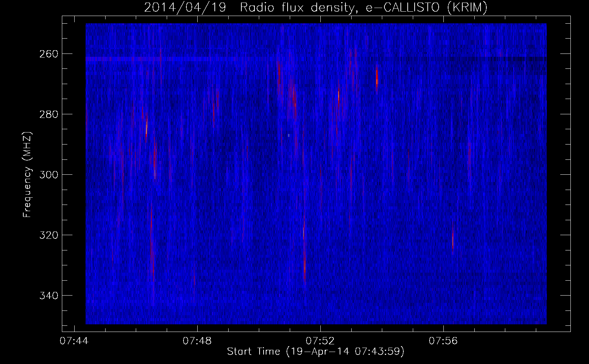Click the 320 frequency tick label
This screenshot has height=364, width=589.
click(48, 235)
